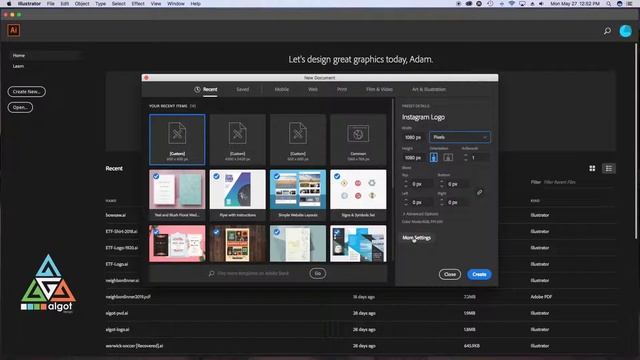Image resolution: width=640 pixels, height=360 pixels.
Task: Open recent file ETF-Logo.ai
Action: coord(117,264)
